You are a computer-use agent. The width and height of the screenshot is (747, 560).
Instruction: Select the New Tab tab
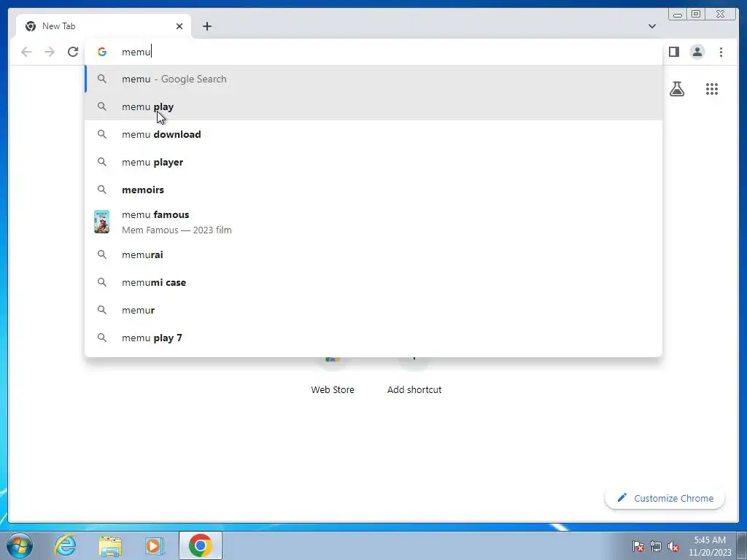104,26
